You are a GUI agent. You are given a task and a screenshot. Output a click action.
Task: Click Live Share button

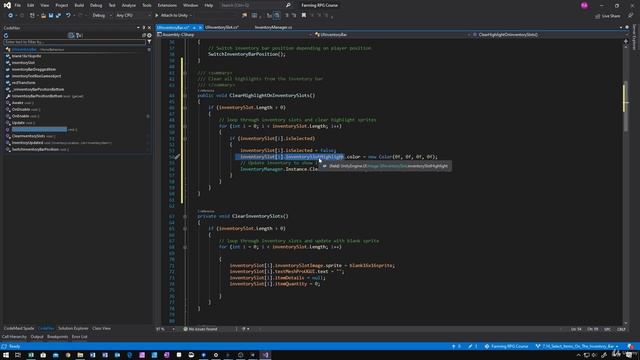click(608, 16)
